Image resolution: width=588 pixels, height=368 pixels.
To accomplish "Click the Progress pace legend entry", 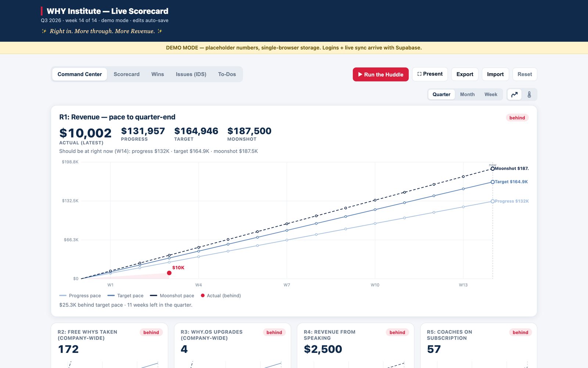I will click(x=80, y=296).
